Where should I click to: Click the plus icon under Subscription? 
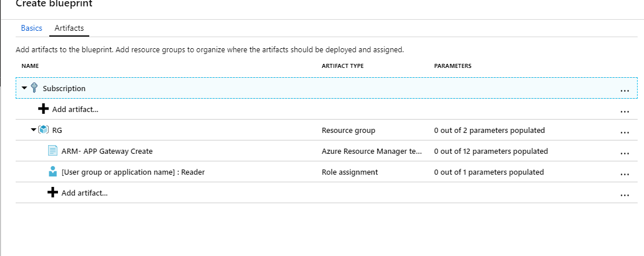(43, 109)
